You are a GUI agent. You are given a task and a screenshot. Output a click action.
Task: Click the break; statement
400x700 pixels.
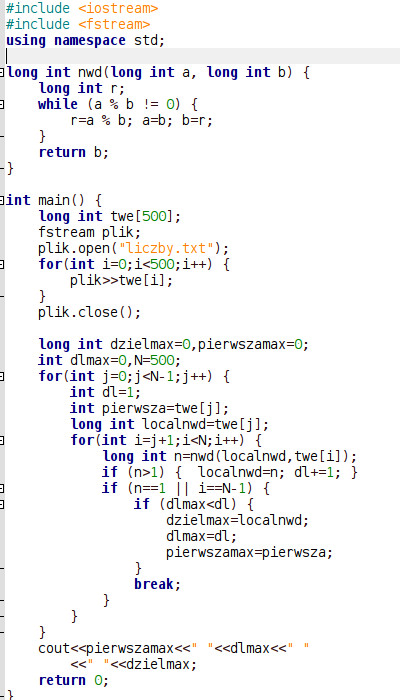158,584
